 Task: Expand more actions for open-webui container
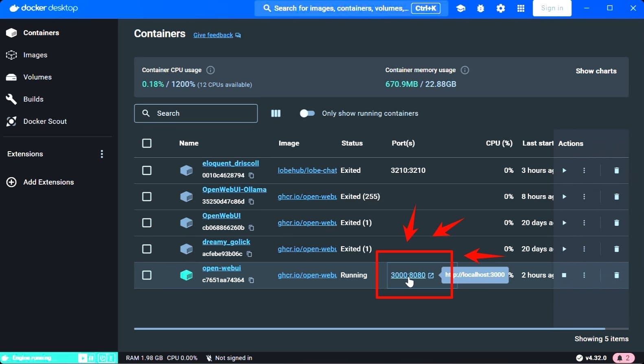[584, 275]
